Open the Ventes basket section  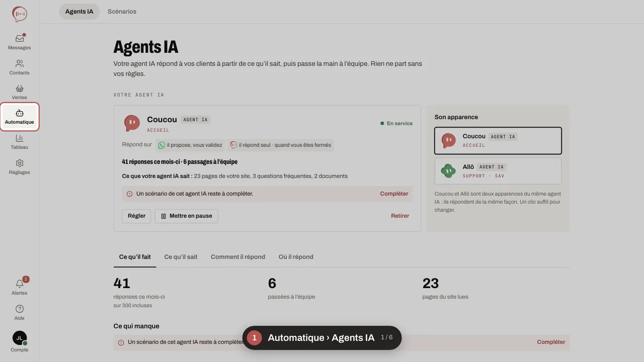tap(20, 92)
